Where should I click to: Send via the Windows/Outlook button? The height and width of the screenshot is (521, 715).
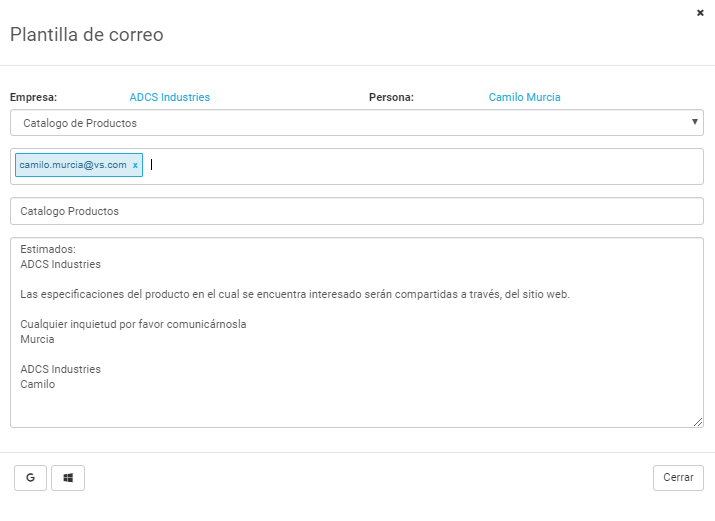68,478
